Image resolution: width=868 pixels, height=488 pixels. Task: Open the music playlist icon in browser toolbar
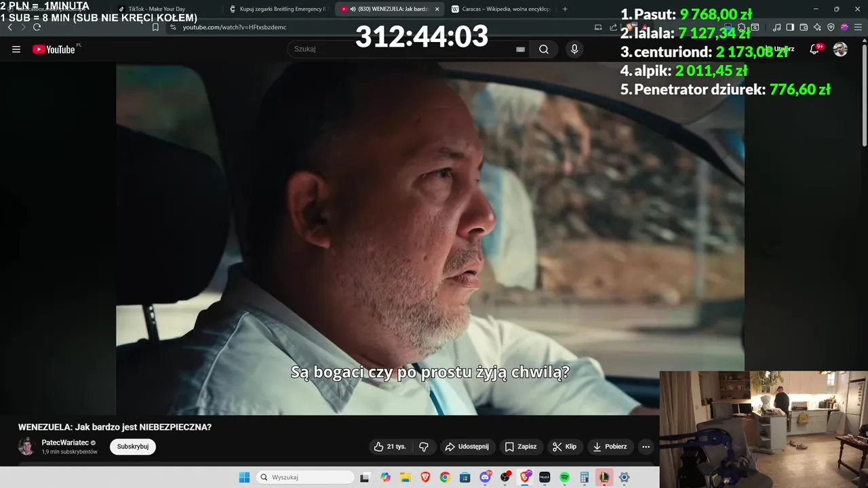tap(776, 27)
